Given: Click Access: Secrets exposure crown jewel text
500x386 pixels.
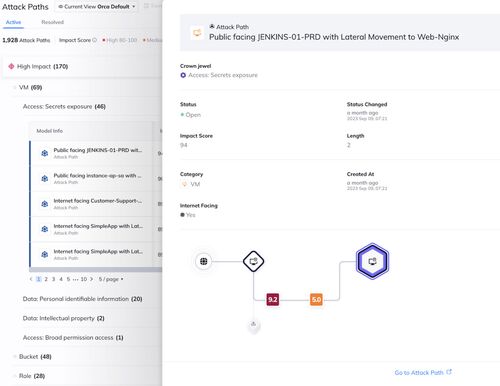Looking at the screenshot, I should pyautogui.click(x=223, y=75).
